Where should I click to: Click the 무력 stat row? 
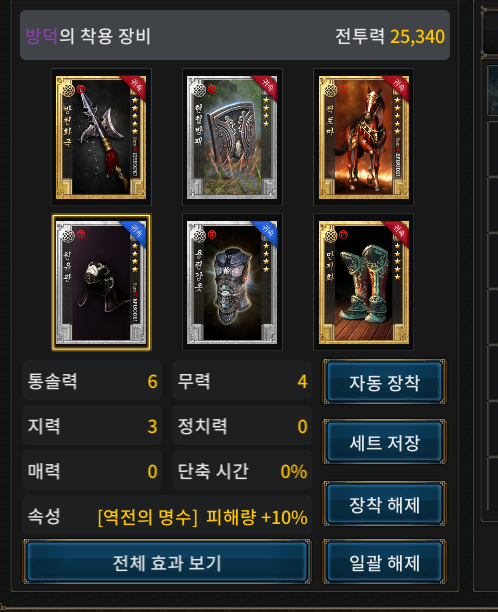pyautogui.click(x=242, y=381)
